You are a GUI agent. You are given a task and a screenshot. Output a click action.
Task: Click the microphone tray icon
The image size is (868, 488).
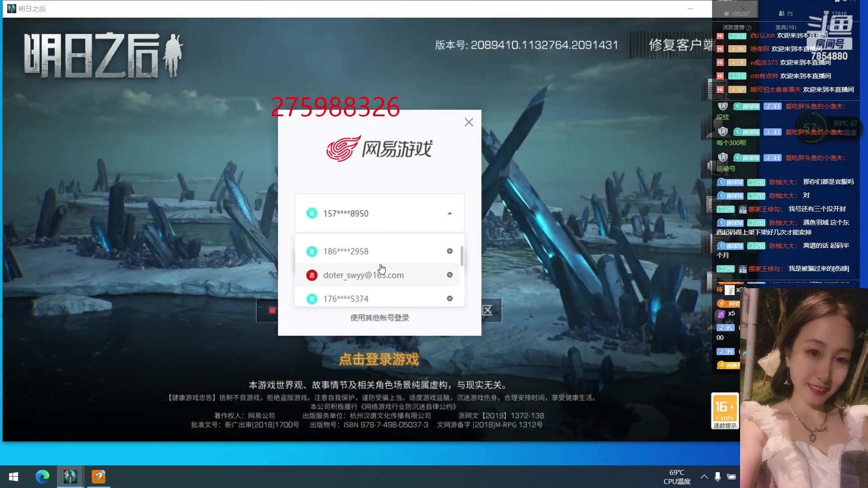(717, 477)
